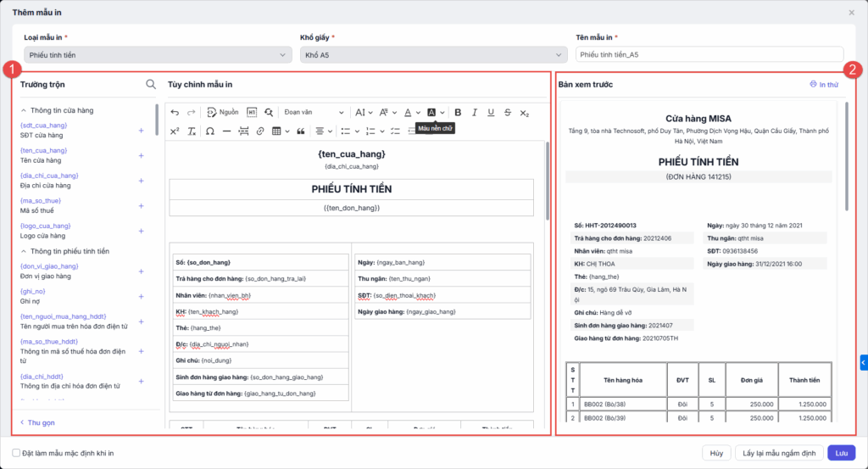Toggle bold formatting
The height and width of the screenshot is (469, 868).
(458, 113)
